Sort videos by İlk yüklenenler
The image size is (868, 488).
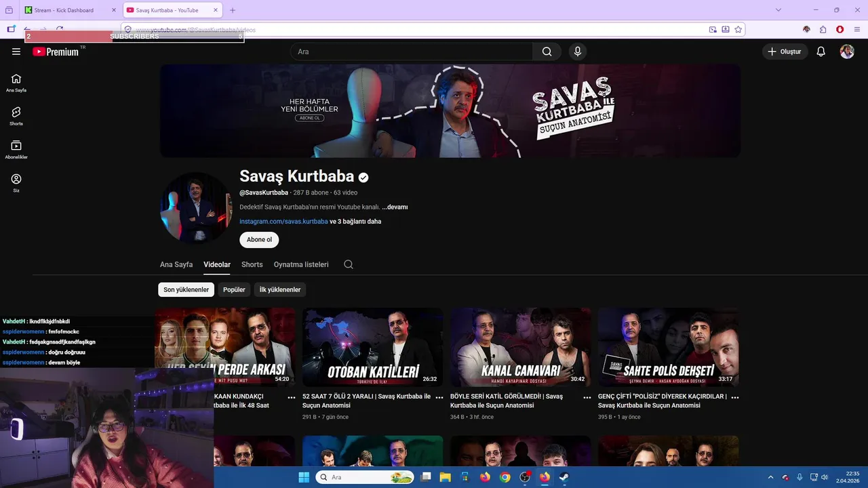(280, 289)
